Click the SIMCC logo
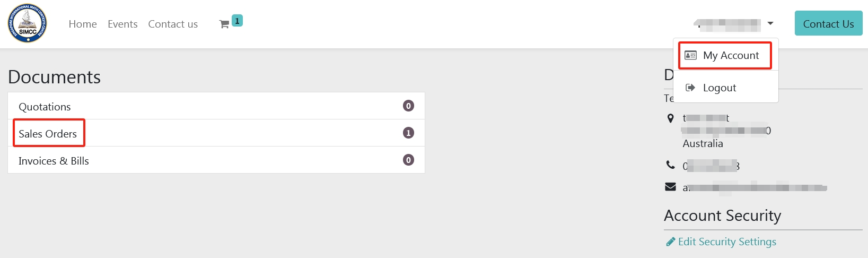 [27, 23]
